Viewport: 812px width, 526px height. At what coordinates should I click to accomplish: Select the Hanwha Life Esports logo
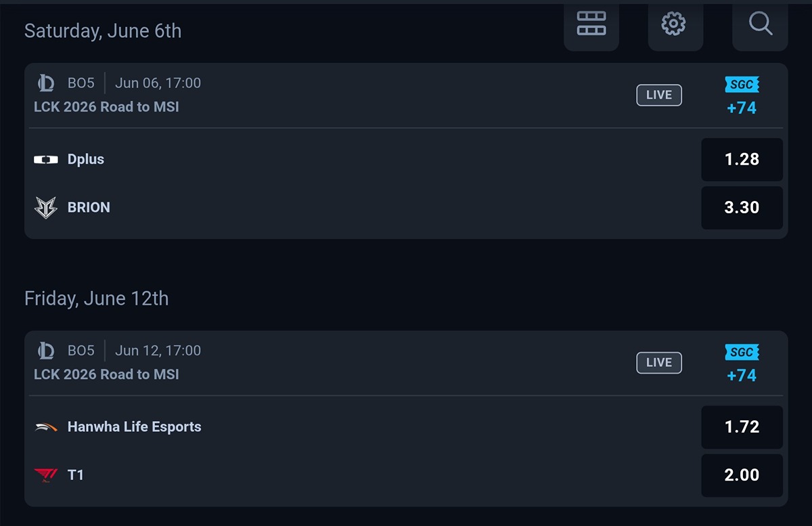click(45, 427)
